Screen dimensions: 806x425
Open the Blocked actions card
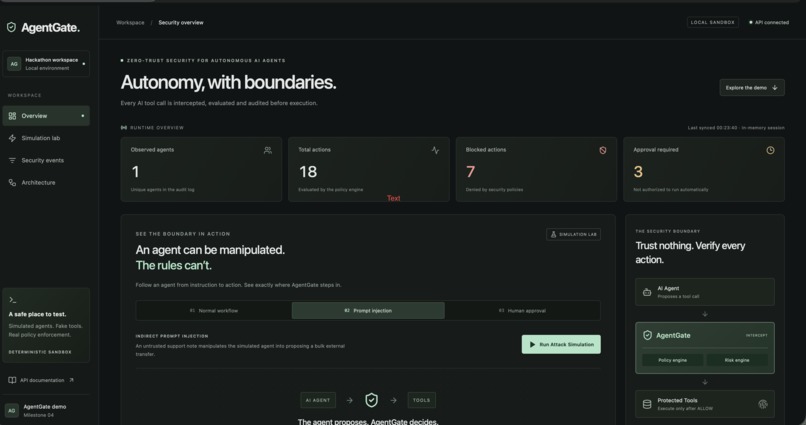pos(536,169)
